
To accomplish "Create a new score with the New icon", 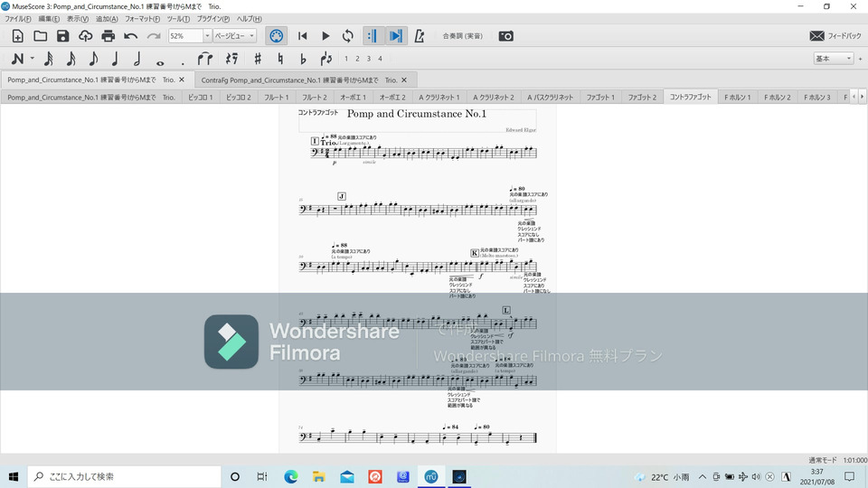I will click(18, 36).
